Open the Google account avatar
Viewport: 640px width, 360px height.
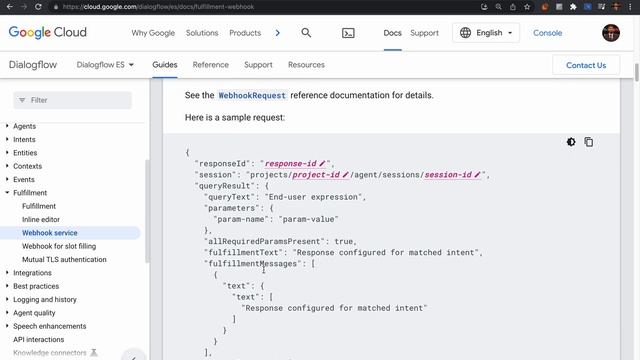pos(611,33)
